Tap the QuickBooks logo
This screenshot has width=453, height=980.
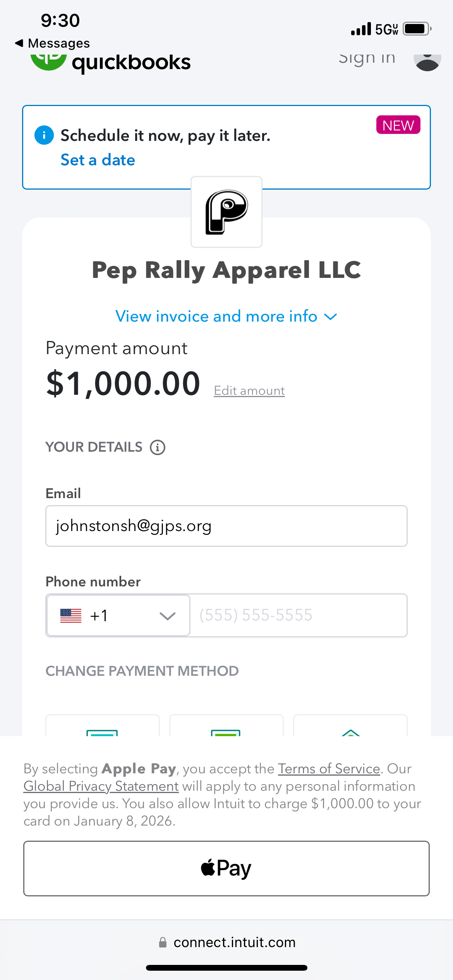point(110,62)
